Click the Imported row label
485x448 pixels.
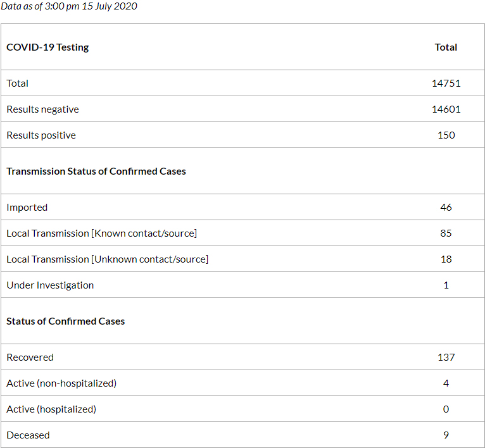pyautogui.click(x=27, y=208)
